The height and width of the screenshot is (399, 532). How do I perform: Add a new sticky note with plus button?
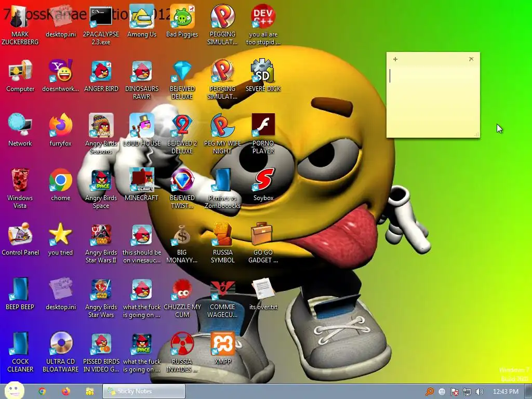click(395, 59)
